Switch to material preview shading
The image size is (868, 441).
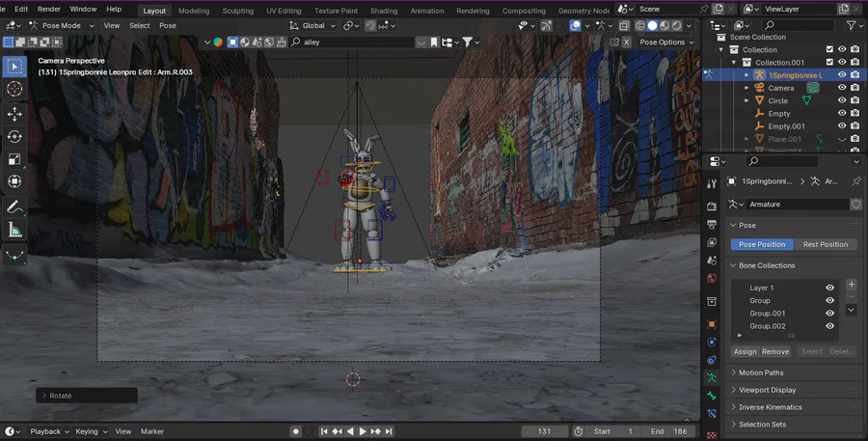coord(665,25)
